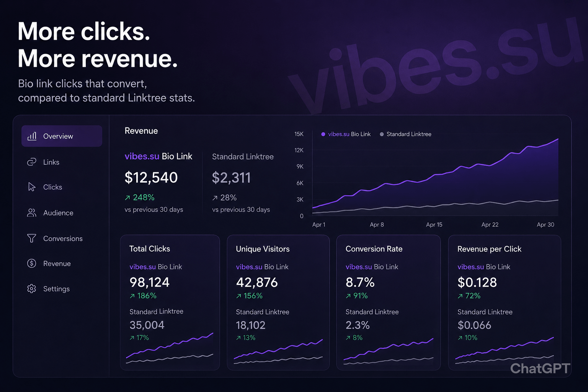Click the 2.3% conversion rate value

[358, 325]
